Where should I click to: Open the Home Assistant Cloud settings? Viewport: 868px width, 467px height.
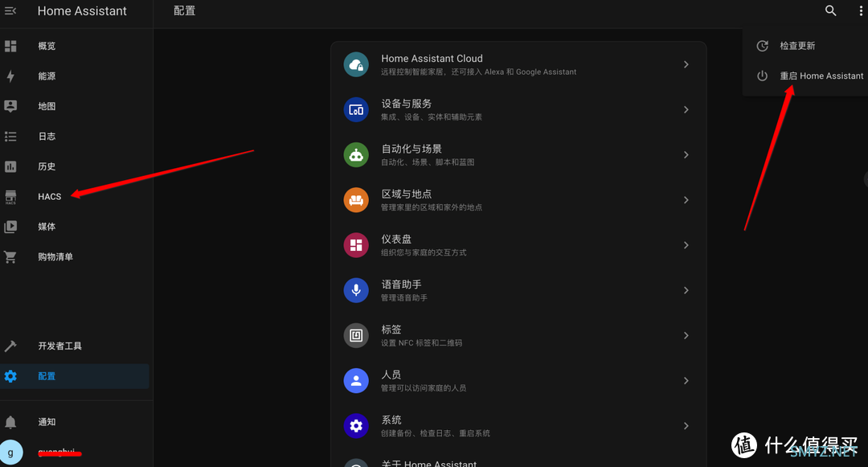(x=518, y=65)
